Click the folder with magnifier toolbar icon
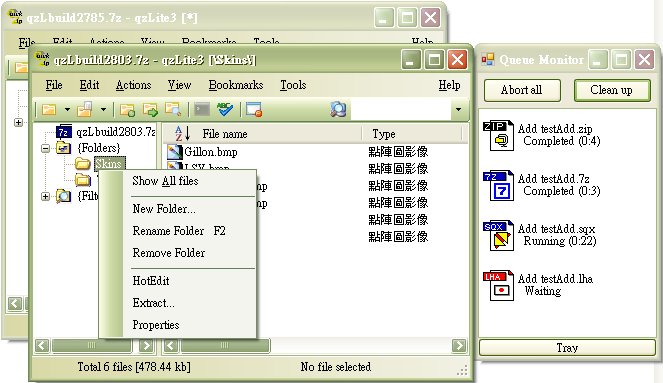663x383 pixels. [173, 109]
